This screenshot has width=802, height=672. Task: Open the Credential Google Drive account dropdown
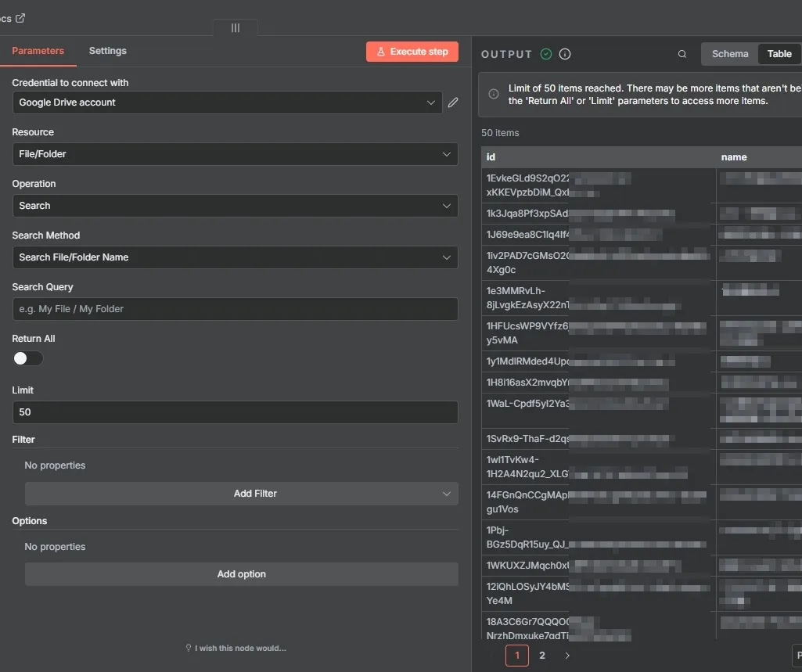pos(227,102)
